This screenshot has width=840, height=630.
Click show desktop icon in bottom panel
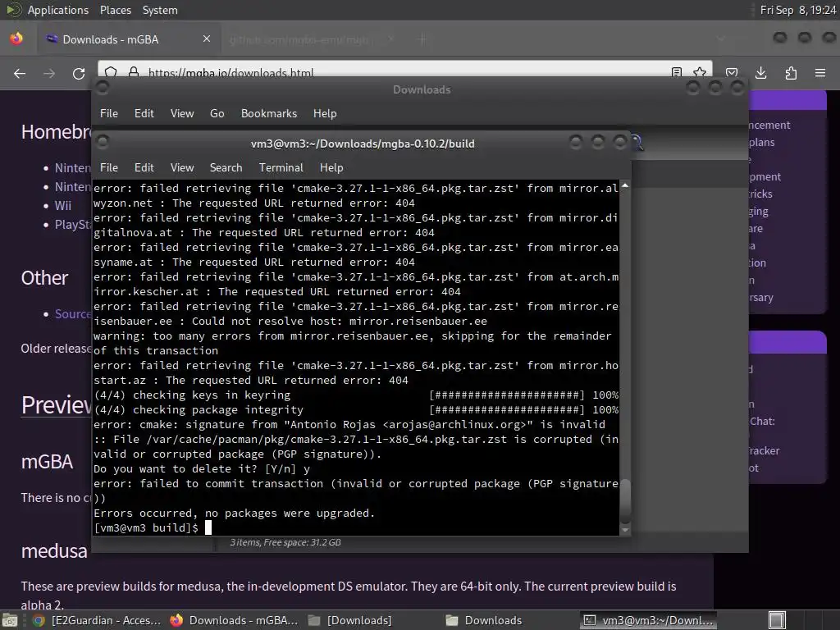pos(9,620)
